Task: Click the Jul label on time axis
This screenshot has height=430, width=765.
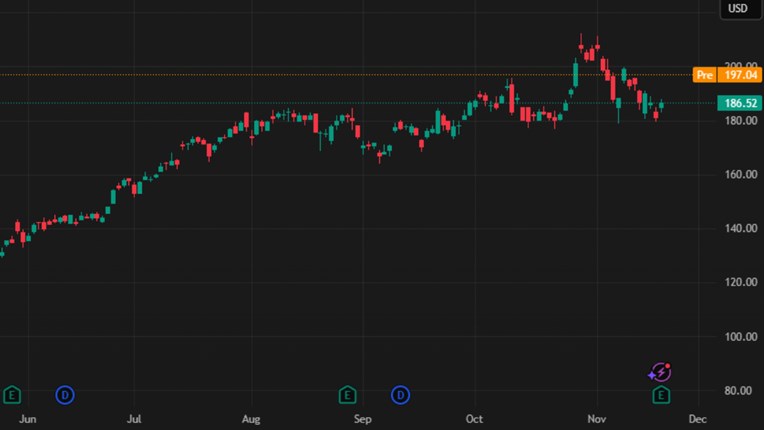Action: coord(135,419)
